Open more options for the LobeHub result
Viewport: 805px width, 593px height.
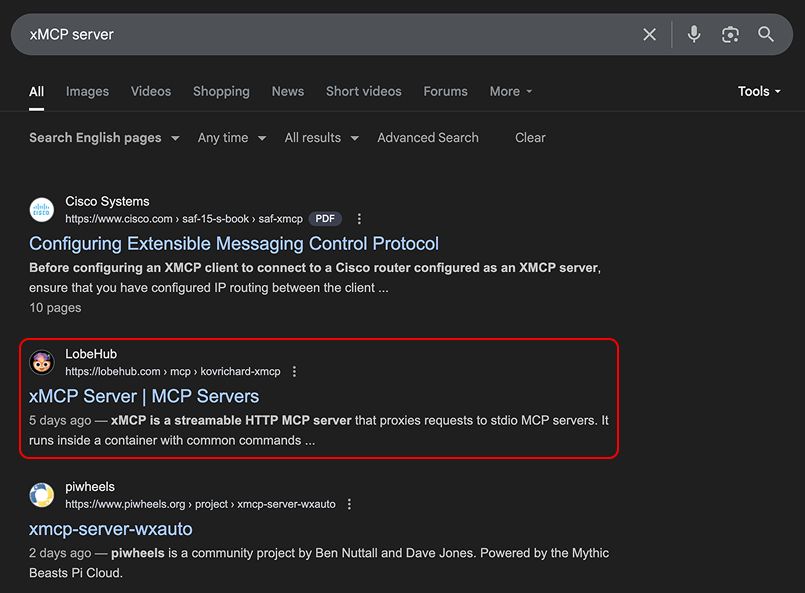294,371
